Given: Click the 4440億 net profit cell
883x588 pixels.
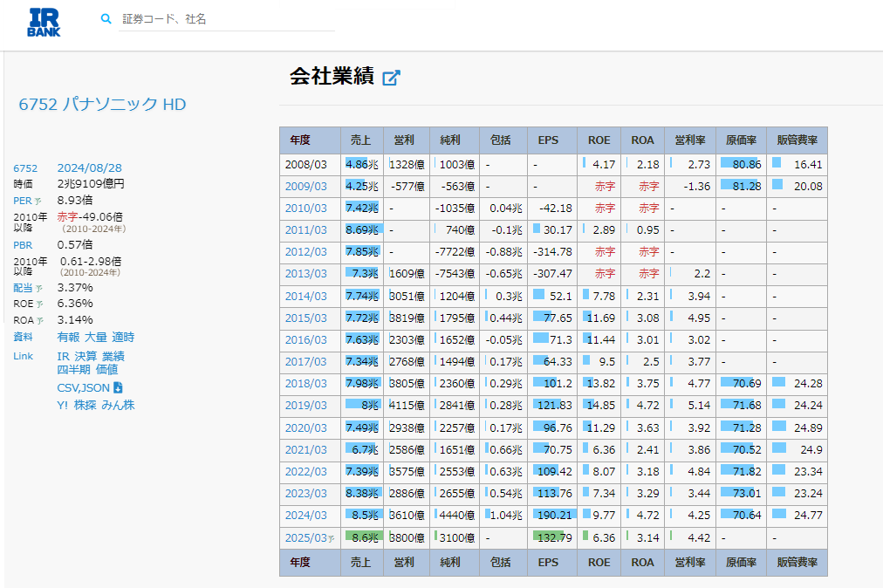Looking at the screenshot, I should point(455,516).
